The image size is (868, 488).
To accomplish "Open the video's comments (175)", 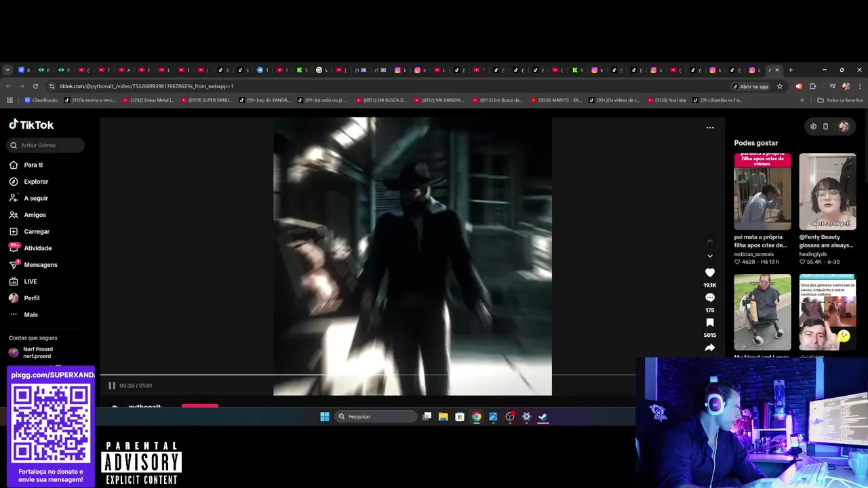I will click(710, 298).
